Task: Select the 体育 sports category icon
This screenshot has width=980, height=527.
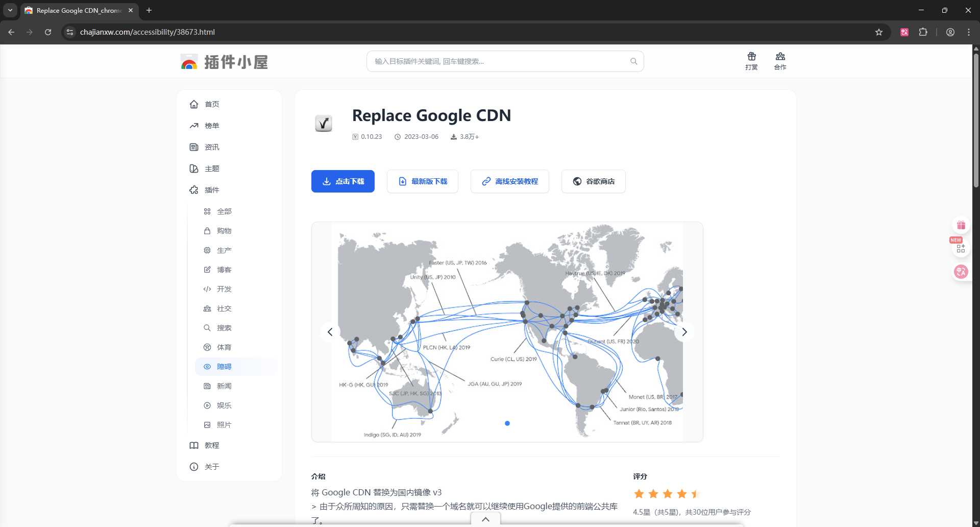Action: tap(207, 347)
